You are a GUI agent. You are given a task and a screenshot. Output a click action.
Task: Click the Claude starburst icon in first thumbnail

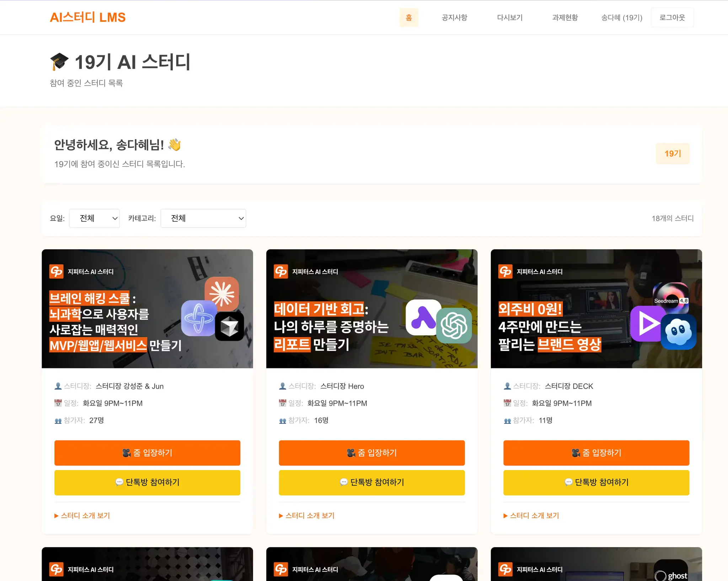(x=222, y=294)
